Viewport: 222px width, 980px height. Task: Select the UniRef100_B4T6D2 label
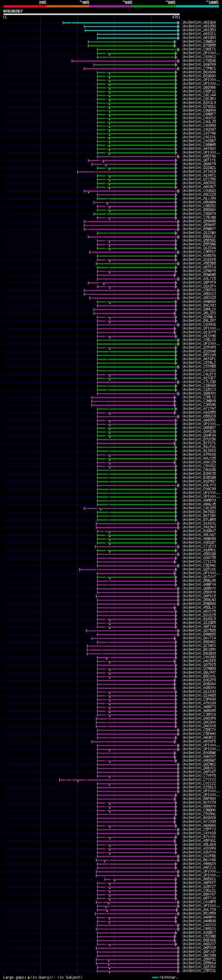tap(199, 512)
